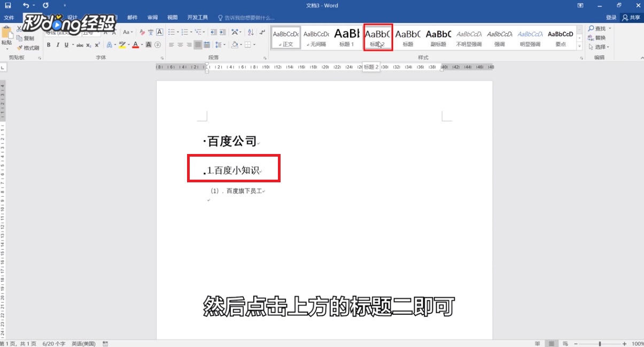The width and height of the screenshot is (644, 347).
Task: Click the Sort (A-Z) icon
Action: pyautogui.click(x=250, y=32)
